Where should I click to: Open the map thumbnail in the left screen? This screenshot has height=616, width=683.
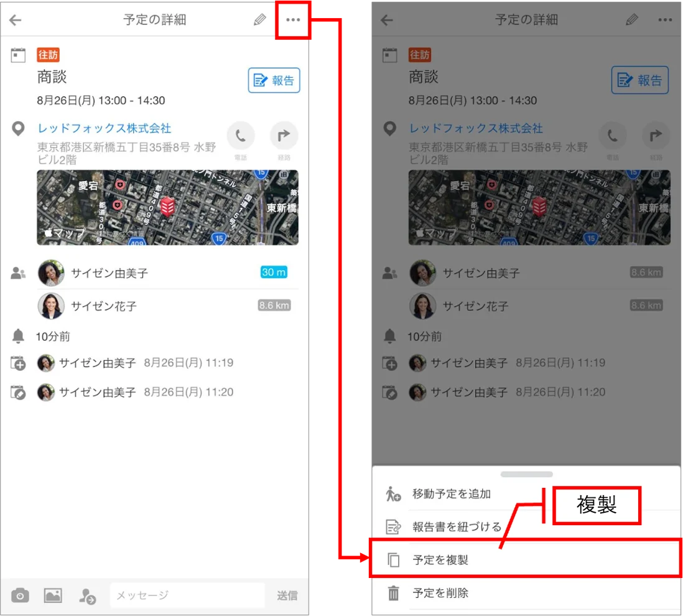tap(168, 207)
